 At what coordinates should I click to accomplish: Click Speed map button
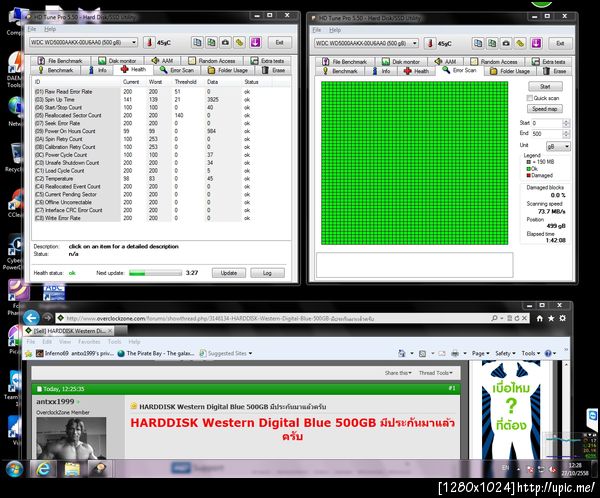coord(545,109)
